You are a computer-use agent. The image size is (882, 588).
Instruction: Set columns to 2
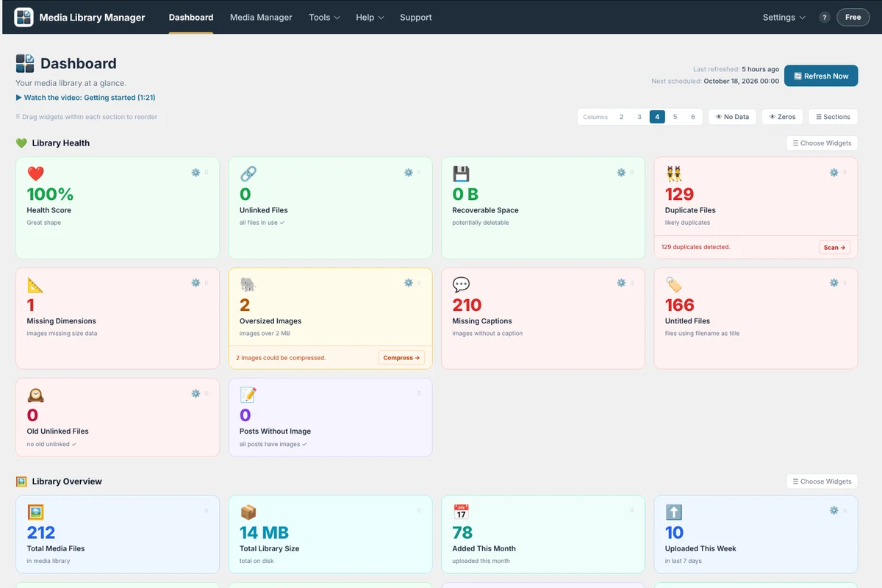621,117
